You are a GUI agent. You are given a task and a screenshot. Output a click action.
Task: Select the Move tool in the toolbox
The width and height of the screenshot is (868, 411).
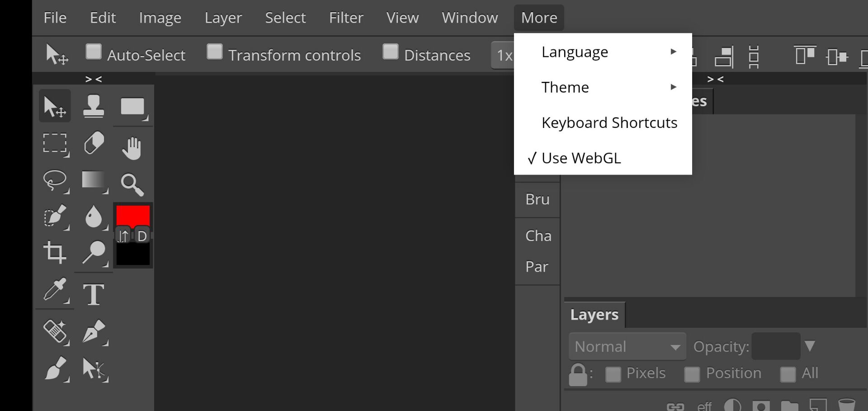coord(55,106)
